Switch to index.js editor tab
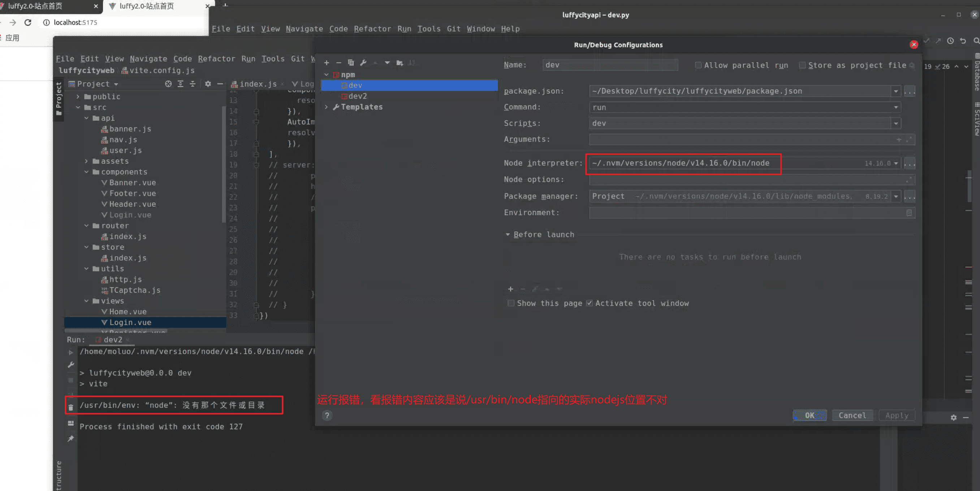This screenshot has width=980, height=491. click(x=258, y=84)
